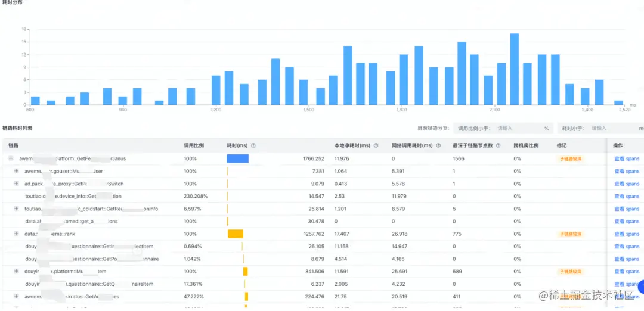Click the help icon beside 本地净耗时(ms) header
The image size is (644, 311).
376,145
